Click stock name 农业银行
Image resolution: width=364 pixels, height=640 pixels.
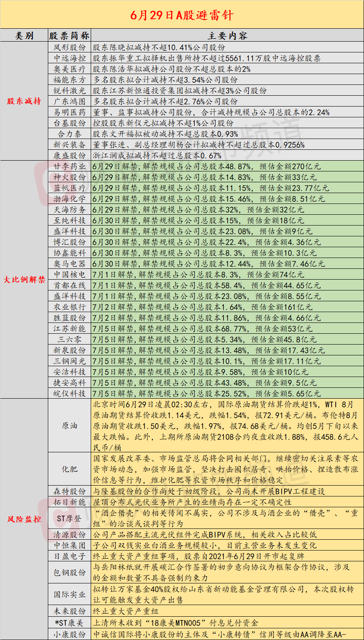69,307
